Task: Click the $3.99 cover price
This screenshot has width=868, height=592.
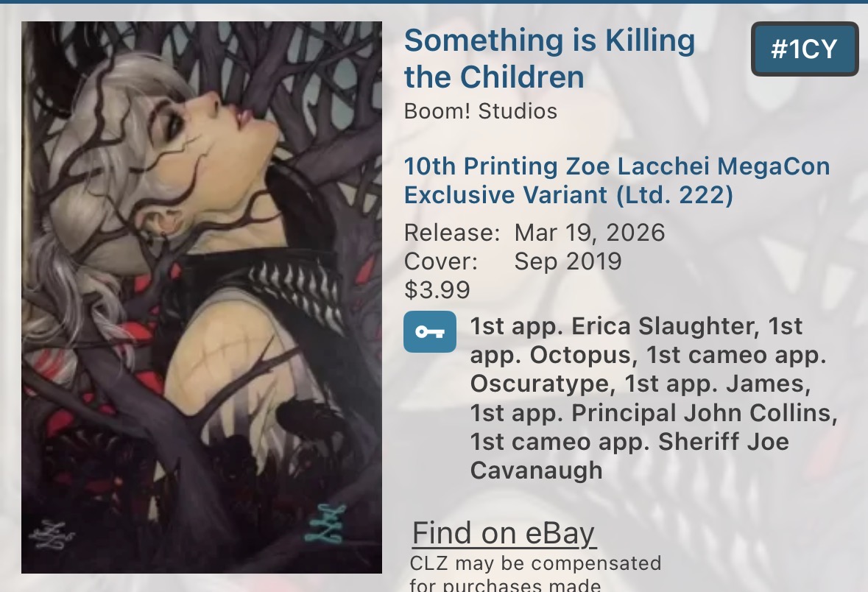Action: coord(437,290)
